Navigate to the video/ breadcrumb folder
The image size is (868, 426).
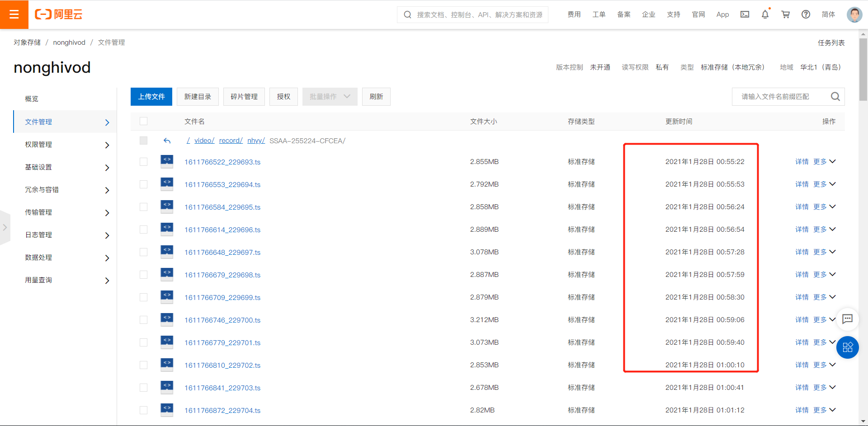click(204, 141)
